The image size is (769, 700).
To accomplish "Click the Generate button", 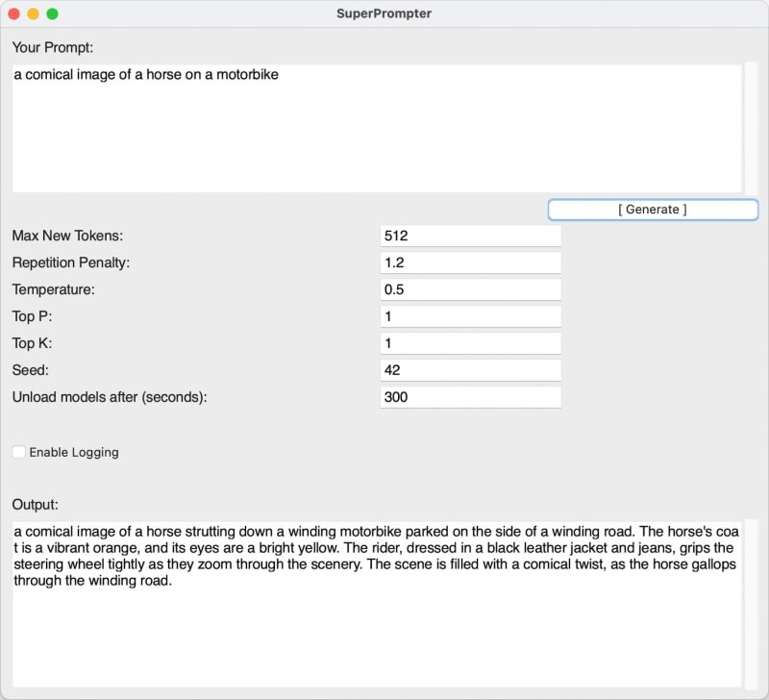I will (653, 209).
